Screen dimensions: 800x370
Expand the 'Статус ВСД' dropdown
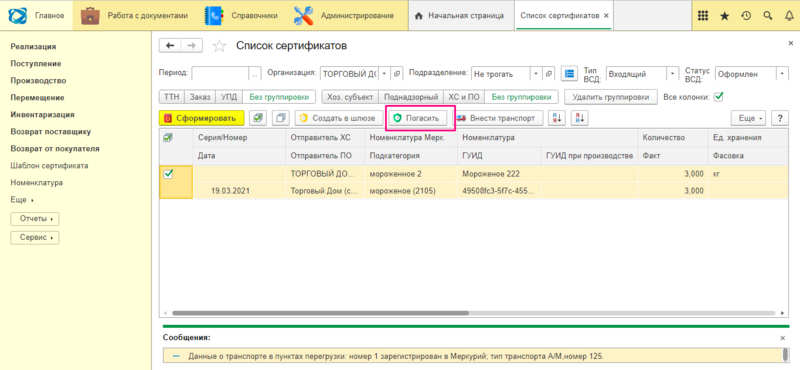tap(783, 74)
